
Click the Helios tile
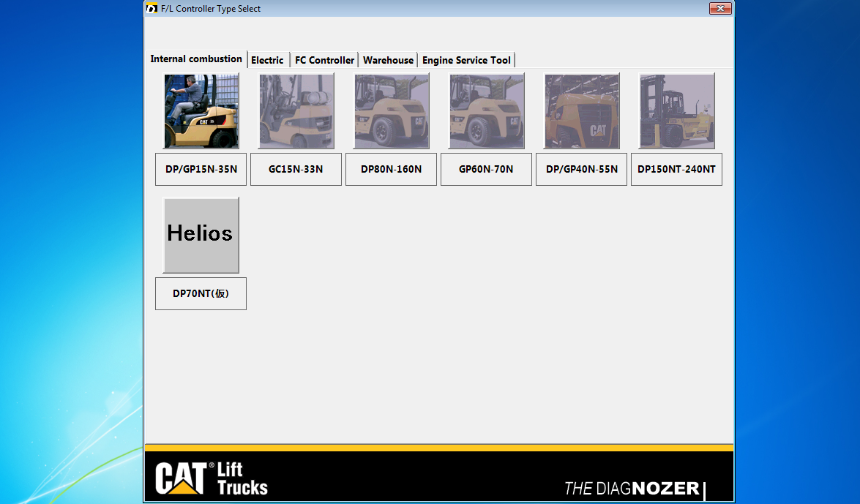pyautogui.click(x=201, y=236)
